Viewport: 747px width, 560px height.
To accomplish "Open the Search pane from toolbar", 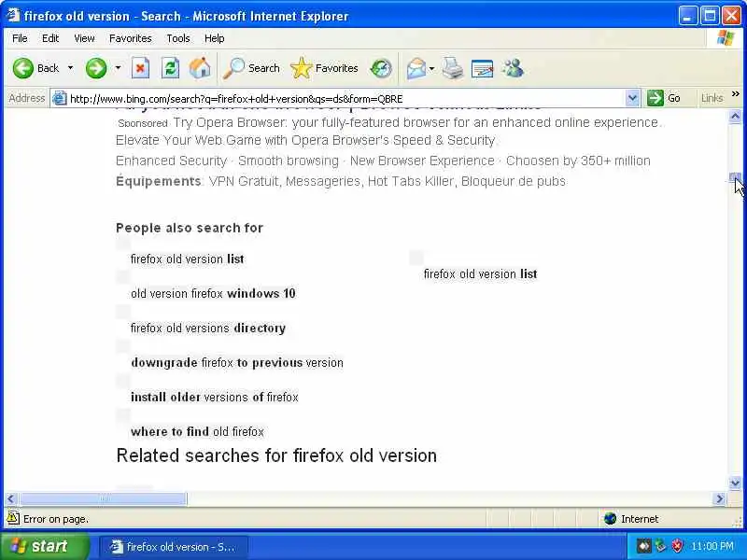I will point(252,68).
